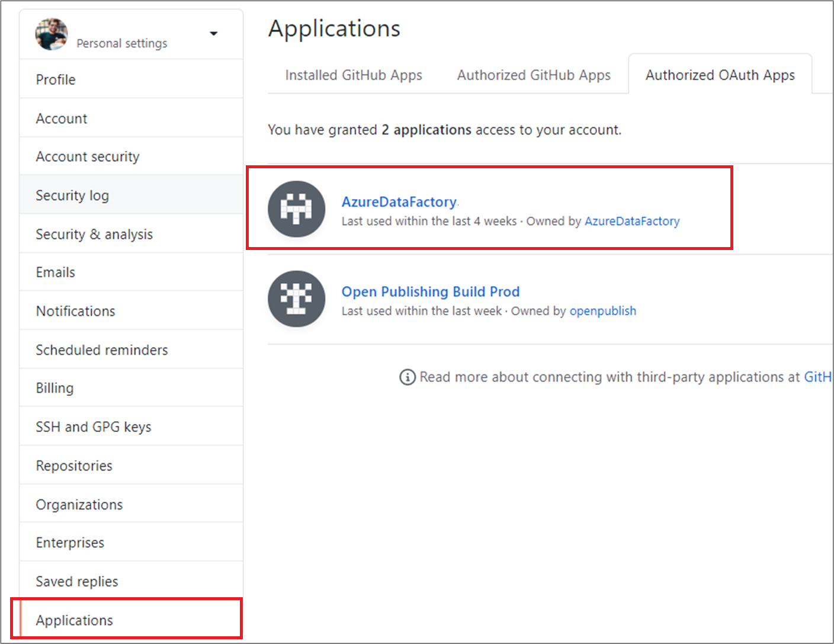Open the Security log settings
This screenshot has height=644, width=834.
72,195
